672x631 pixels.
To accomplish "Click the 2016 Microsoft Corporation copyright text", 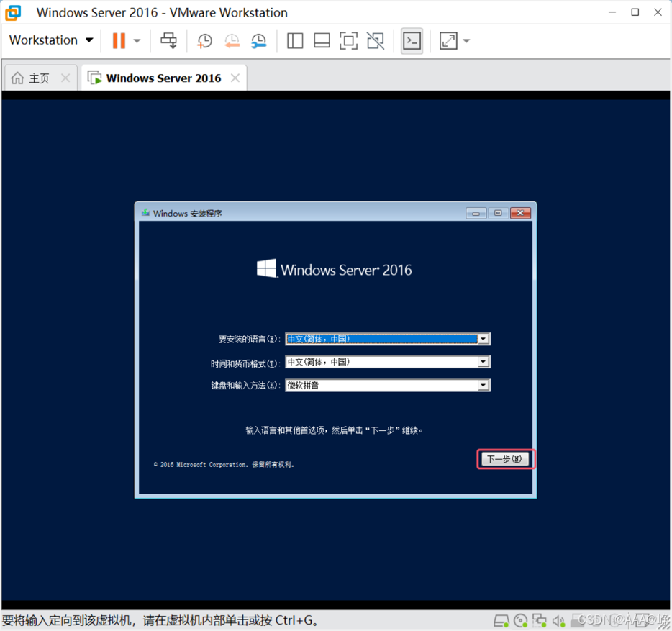I will click(x=224, y=464).
